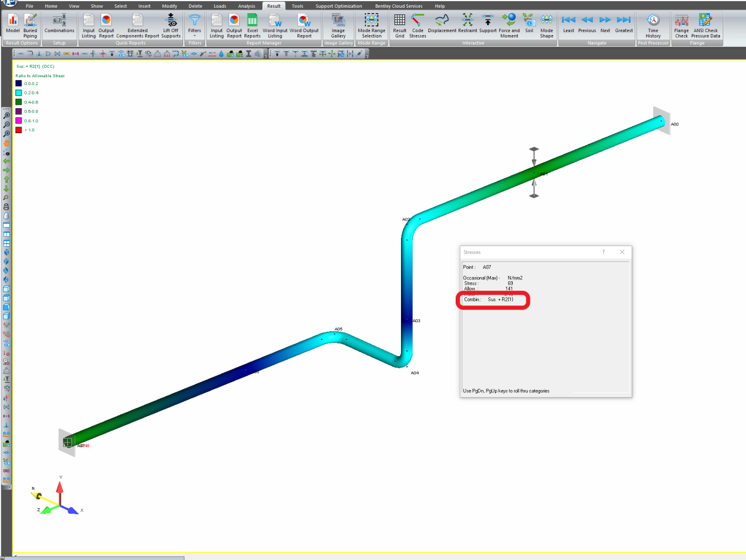Open the File menu
The width and height of the screenshot is (746, 560).
pyautogui.click(x=29, y=6)
